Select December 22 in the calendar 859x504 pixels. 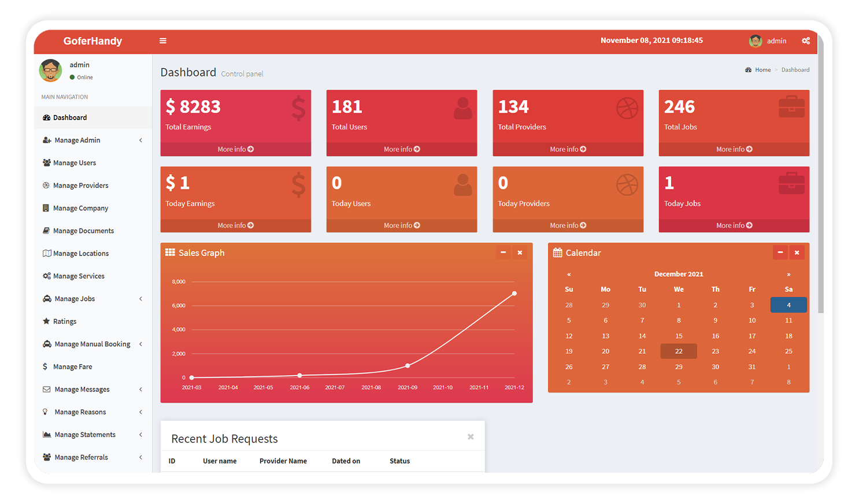(679, 351)
